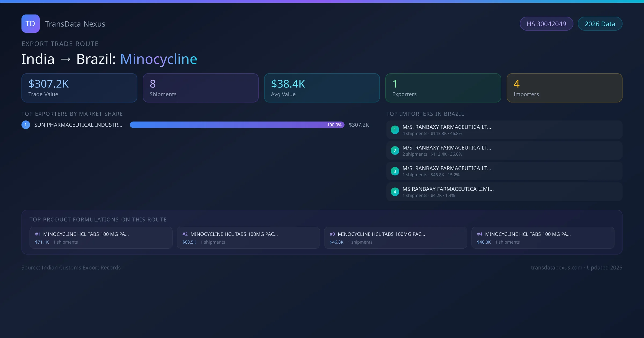Click the green rank 4 importer badge
Image resolution: width=644 pixels, height=338 pixels.
point(395,192)
